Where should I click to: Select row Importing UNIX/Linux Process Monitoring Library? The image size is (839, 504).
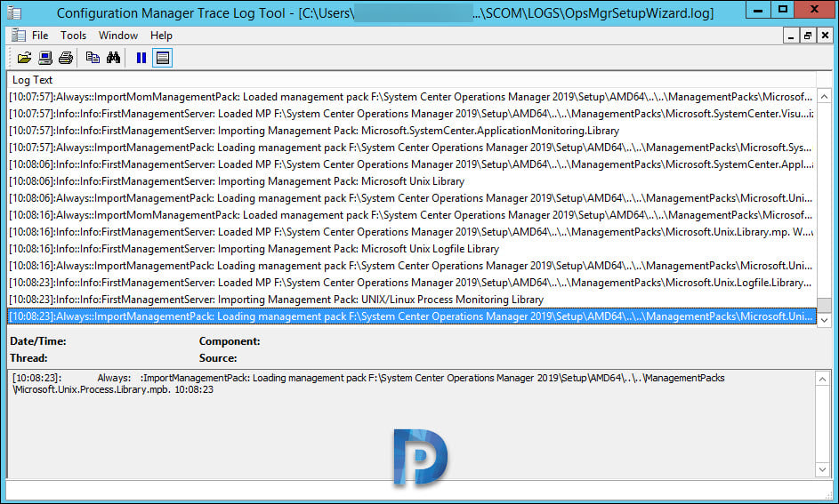coord(411,300)
